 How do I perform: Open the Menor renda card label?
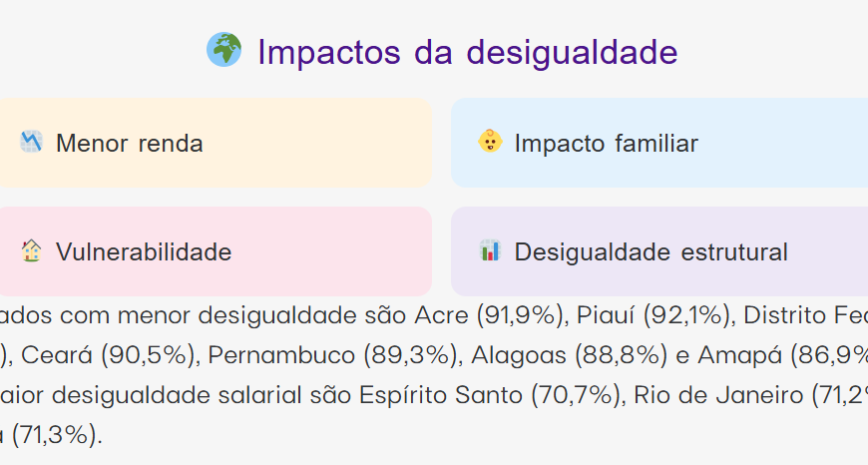pyautogui.click(x=129, y=144)
